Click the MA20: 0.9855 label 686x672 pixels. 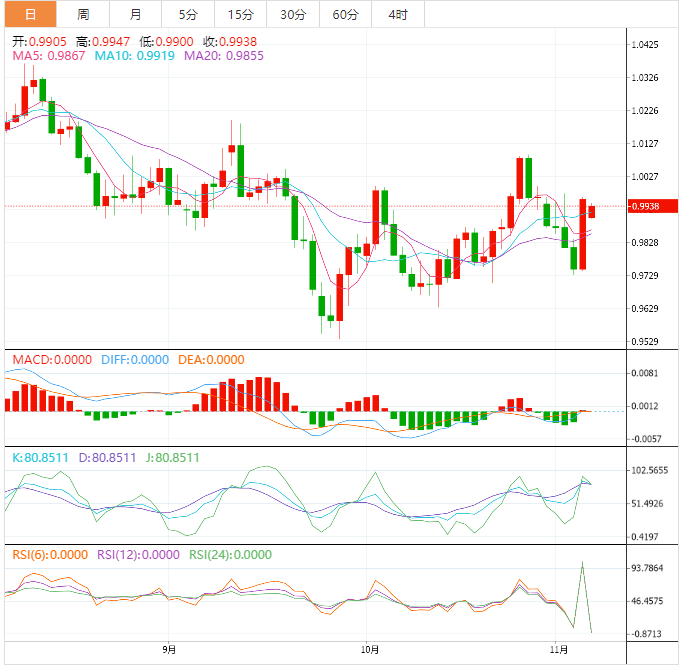coord(224,56)
